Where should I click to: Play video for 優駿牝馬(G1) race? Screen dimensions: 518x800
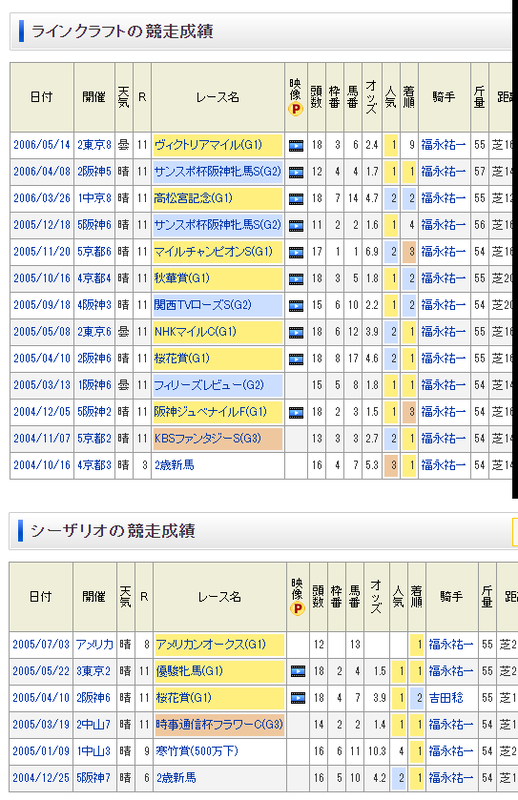298,671
